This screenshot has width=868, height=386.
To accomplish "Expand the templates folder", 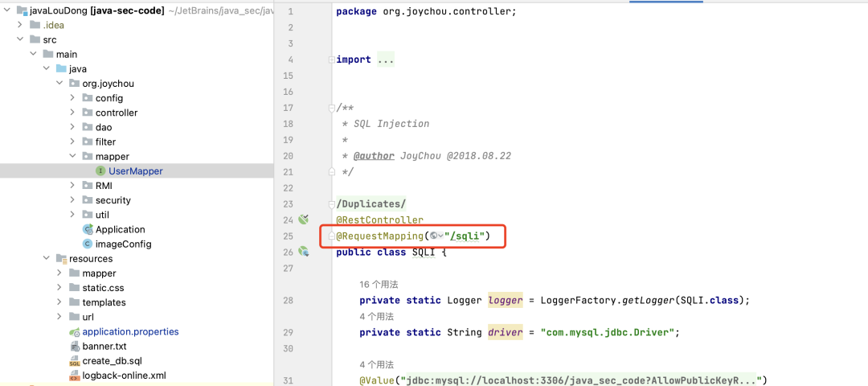I will pos(59,302).
